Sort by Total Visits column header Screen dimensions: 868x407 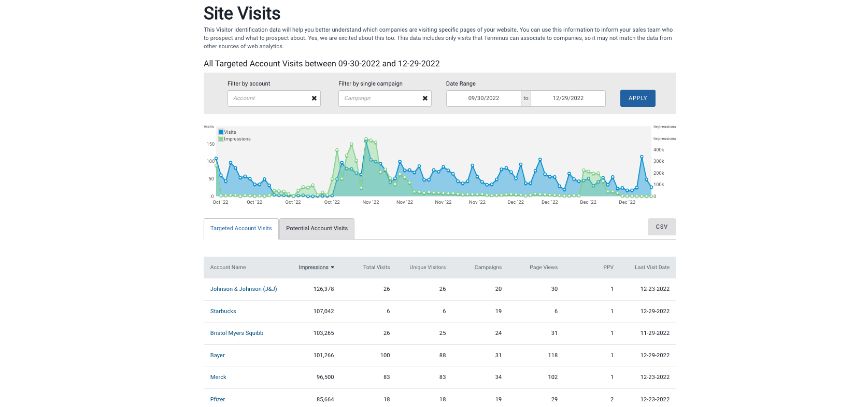(x=376, y=268)
